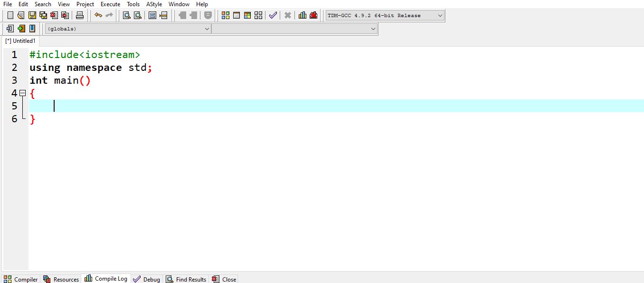
Task: Open the Project menu
Action: click(85, 4)
